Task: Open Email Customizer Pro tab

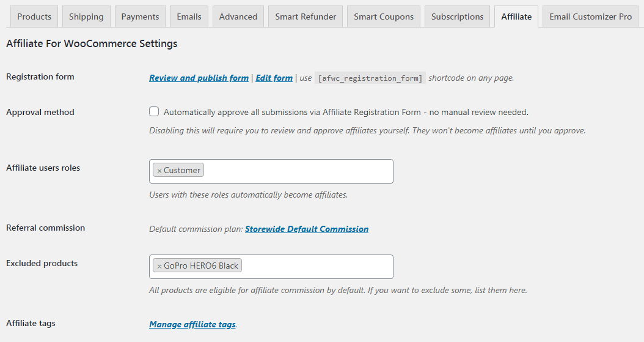Action: 591,17
